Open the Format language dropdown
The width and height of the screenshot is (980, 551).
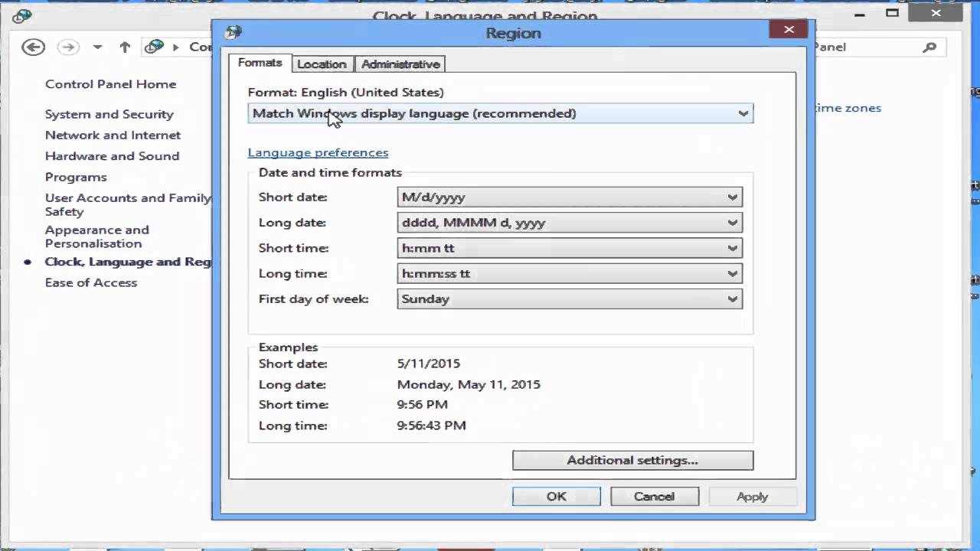tap(501, 113)
